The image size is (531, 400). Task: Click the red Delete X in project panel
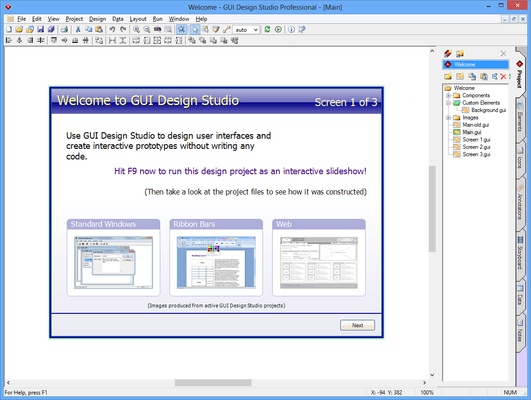pyautogui.click(x=503, y=77)
